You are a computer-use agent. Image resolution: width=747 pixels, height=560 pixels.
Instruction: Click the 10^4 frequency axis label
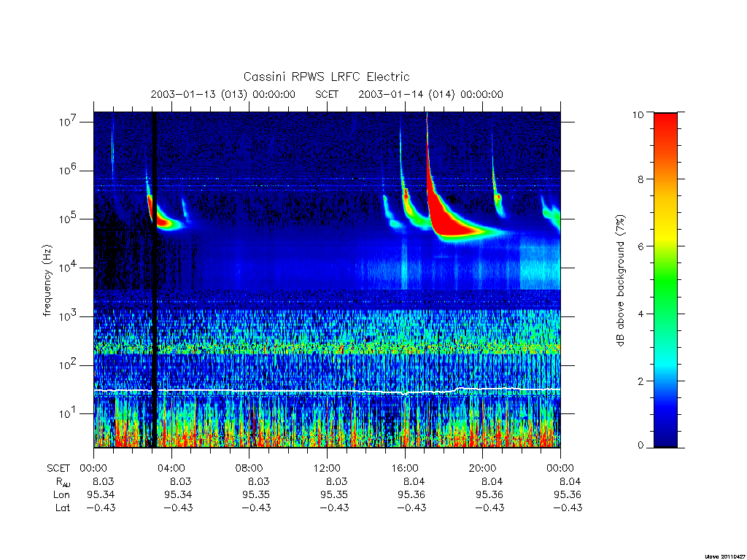[69, 268]
